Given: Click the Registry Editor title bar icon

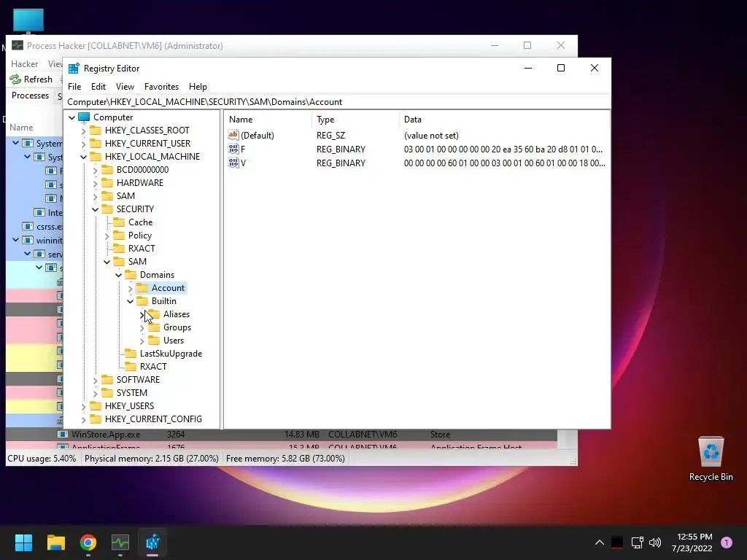Looking at the screenshot, I should click(x=74, y=69).
